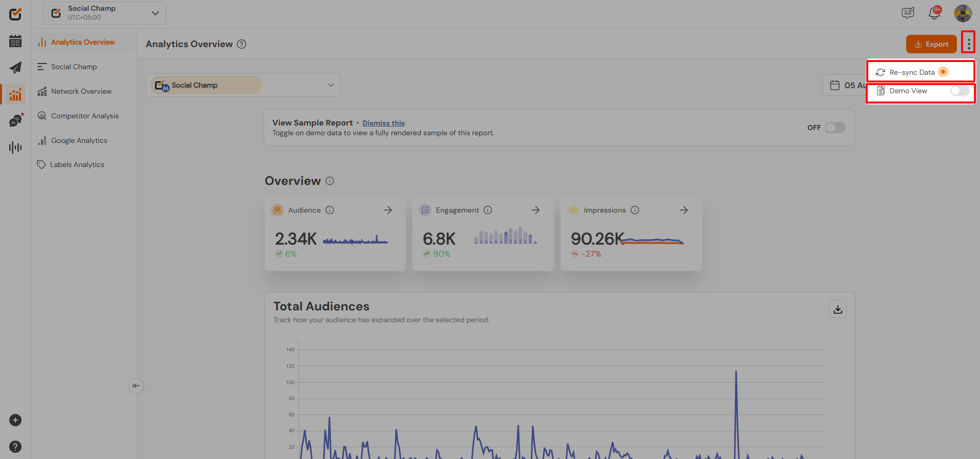
Task: Click help icon beside Analytics Overview title
Action: click(242, 44)
